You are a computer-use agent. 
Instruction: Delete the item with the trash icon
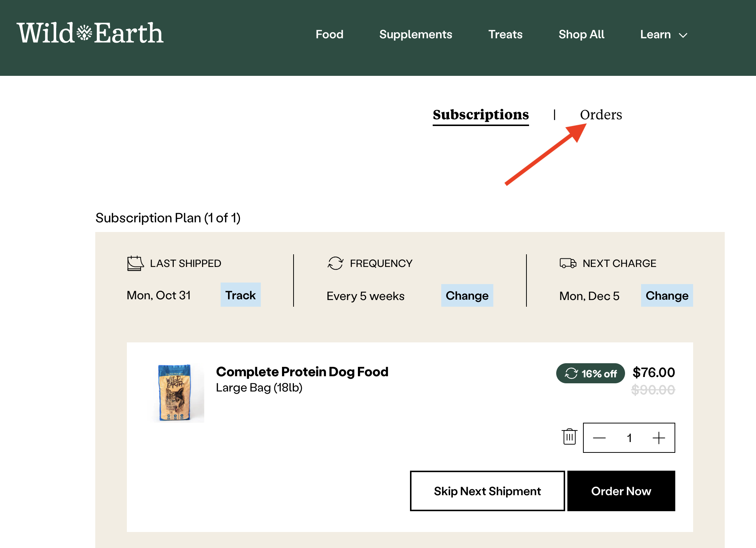(x=569, y=437)
